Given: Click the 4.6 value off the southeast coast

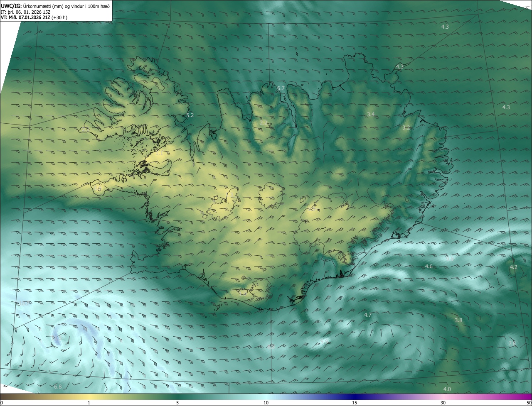Looking at the screenshot, I should coord(429,266).
